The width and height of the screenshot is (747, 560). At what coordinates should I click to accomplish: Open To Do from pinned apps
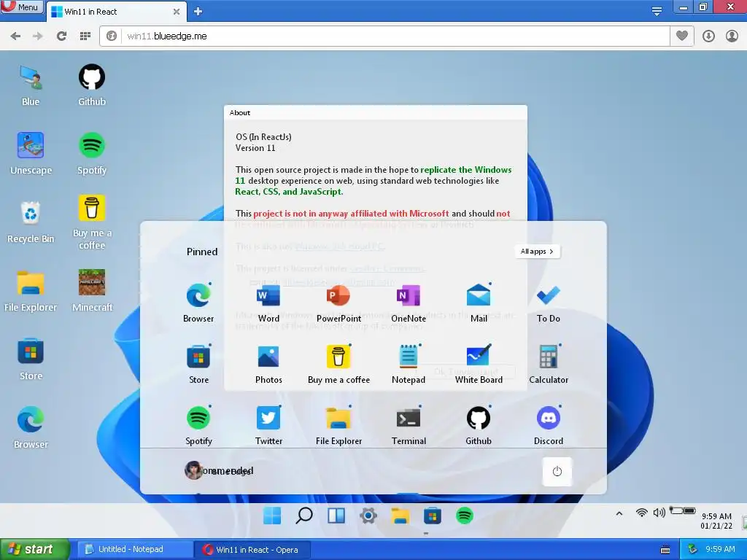[549, 303]
